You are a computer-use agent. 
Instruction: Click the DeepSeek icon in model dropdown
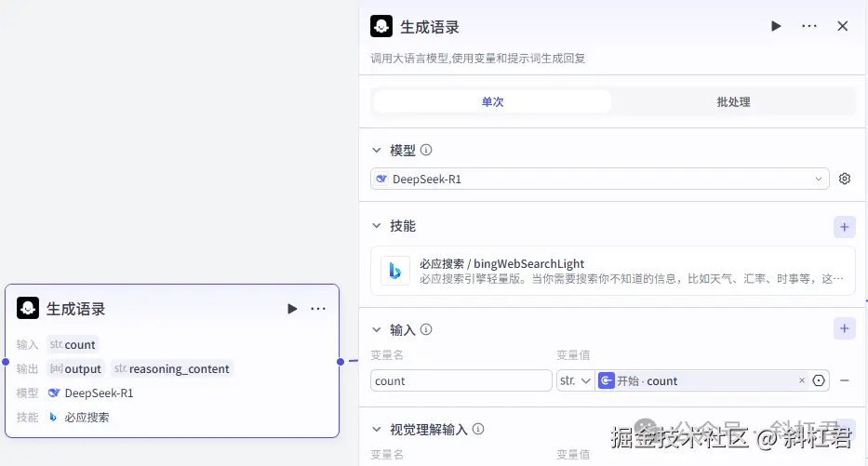pyautogui.click(x=381, y=179)
